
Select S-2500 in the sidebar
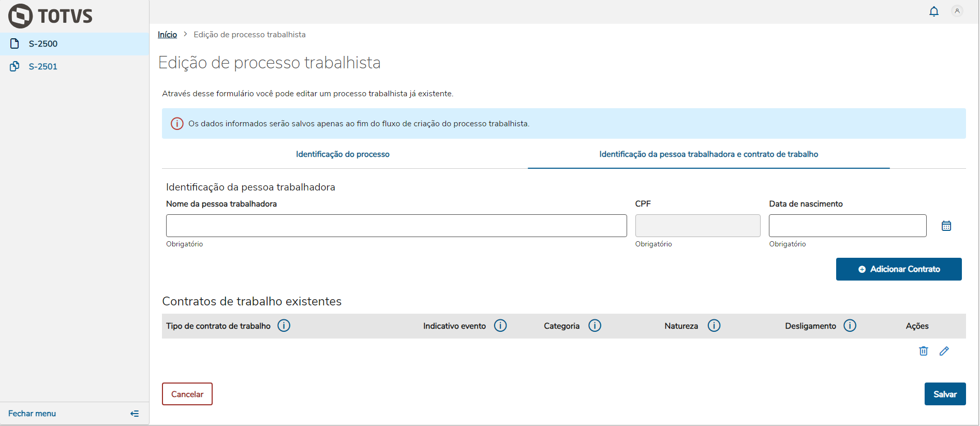75,44
